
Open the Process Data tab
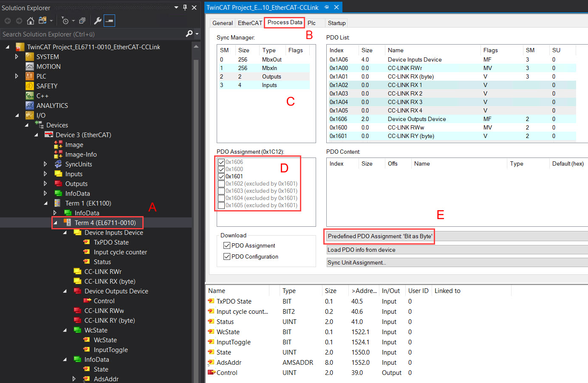click(x=285, y=22)
